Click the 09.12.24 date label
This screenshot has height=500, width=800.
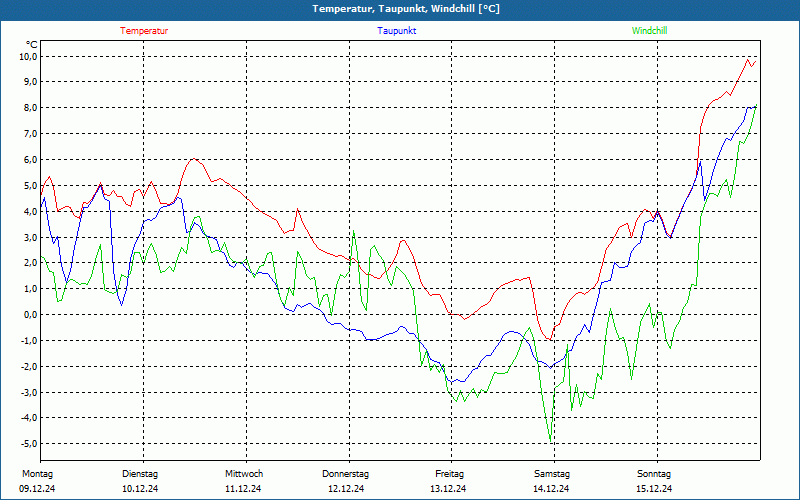click(x=37, y=489)
